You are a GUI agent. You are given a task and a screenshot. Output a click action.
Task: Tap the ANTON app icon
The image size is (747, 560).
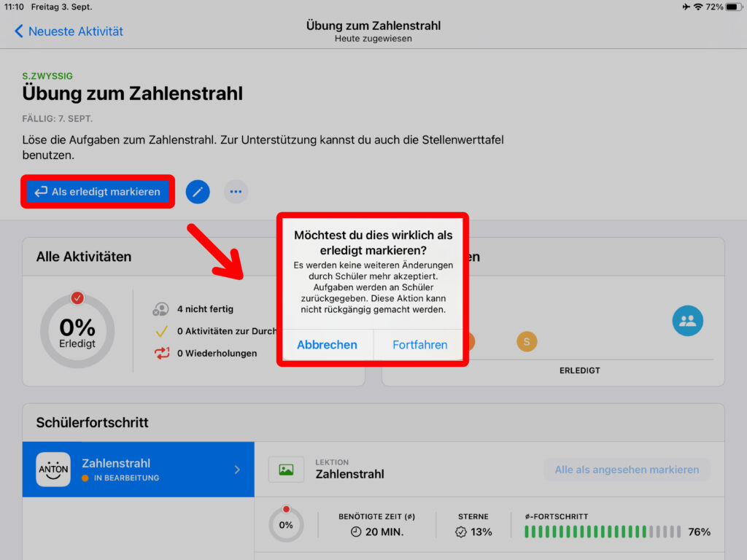pyautogui.click(x=53, y=470)
